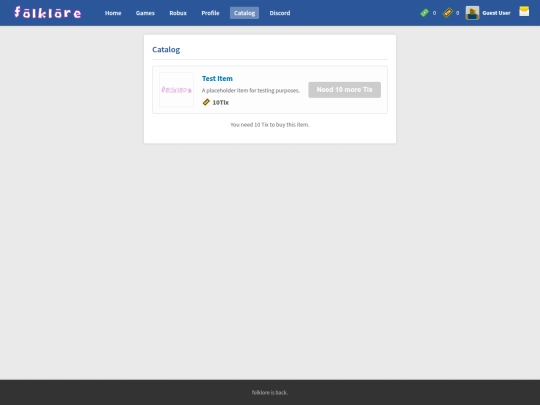Open the Guest User name link

pos(496,13)
